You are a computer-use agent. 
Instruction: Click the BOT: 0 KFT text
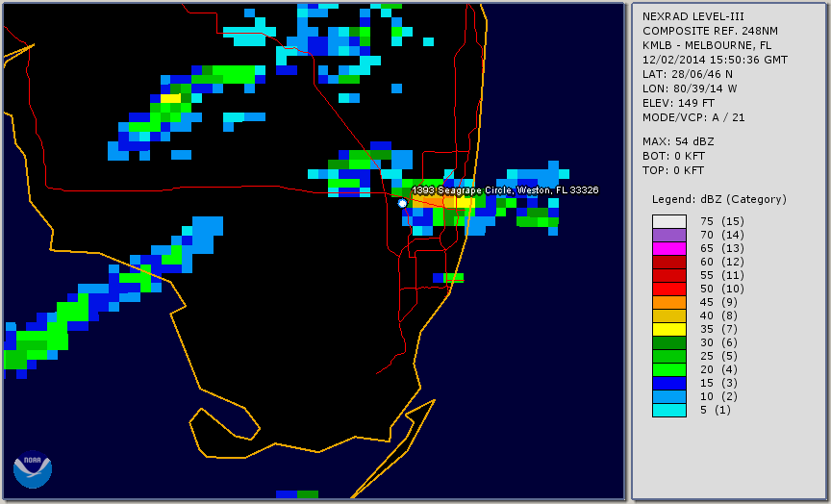[x=673, y=156]
